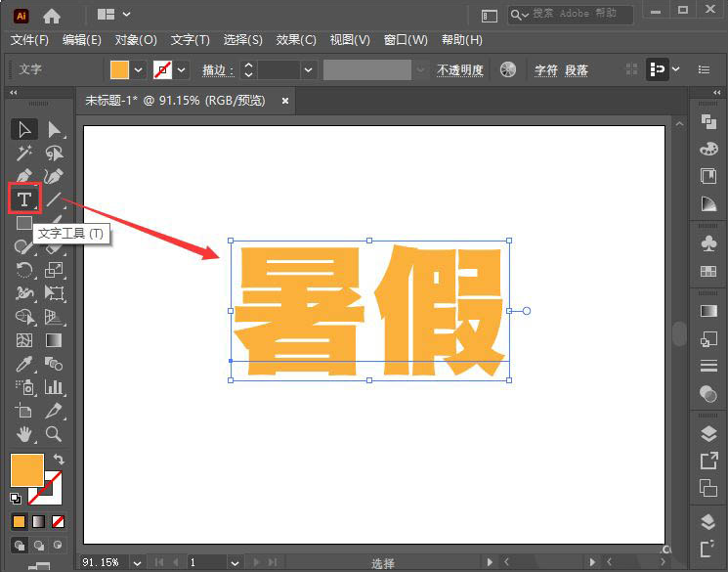The image size is (728, 572).
Task: Open the stroke weight dropdown
Action: [x=308, y=70]
